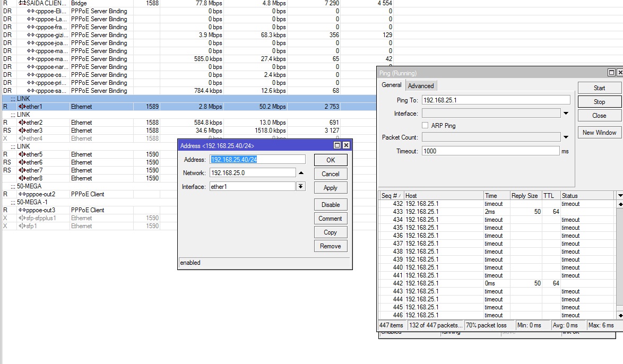Click the ether1 interface icon

22,107
